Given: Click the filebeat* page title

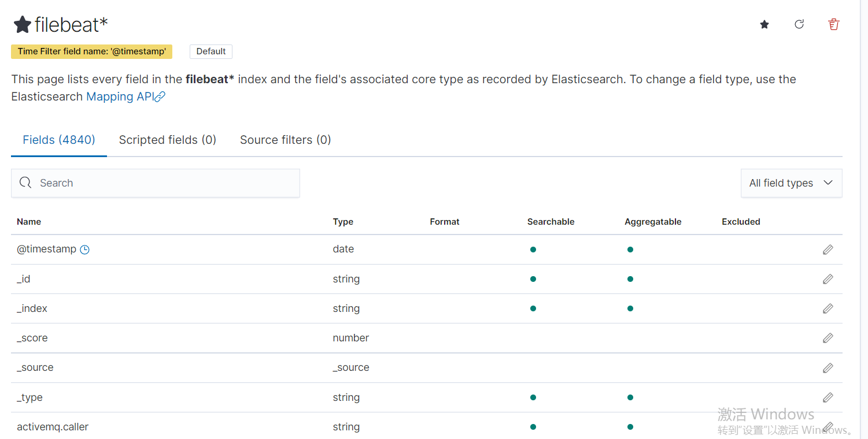Looking at the screenshot, I should point(71,24).
